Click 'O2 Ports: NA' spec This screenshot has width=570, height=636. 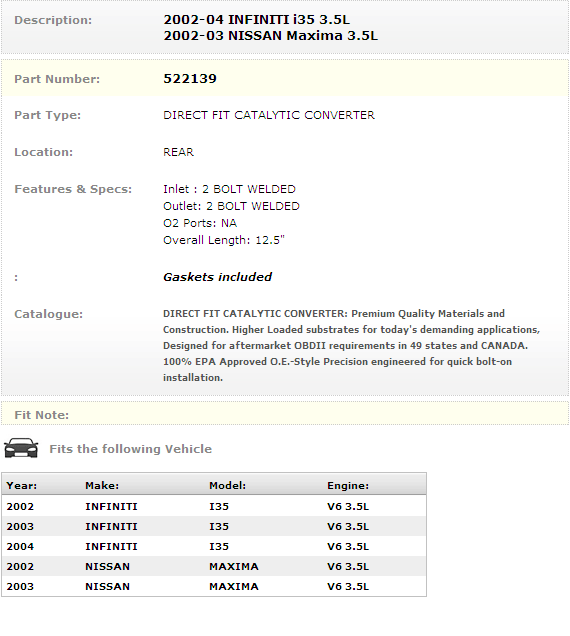pos(200,223)
